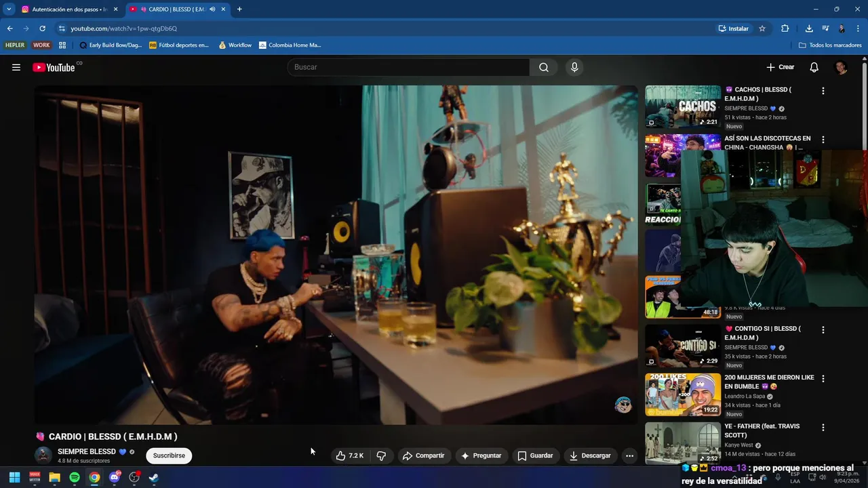Screen dimensions: 868x488
Task: Open the Chrome three-dot menu
Action: tap(858, 28)
